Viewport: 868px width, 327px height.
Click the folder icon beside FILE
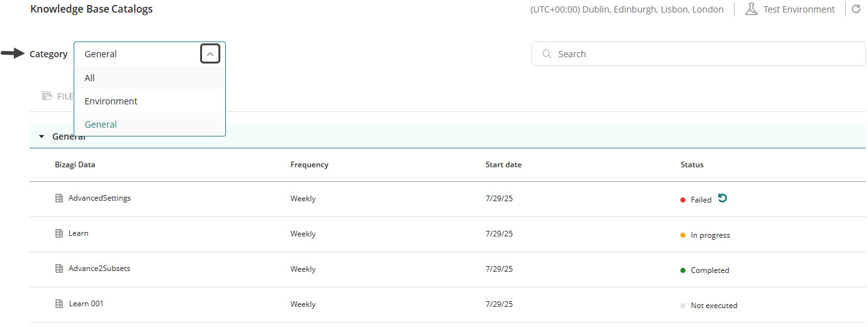point(47,96)
